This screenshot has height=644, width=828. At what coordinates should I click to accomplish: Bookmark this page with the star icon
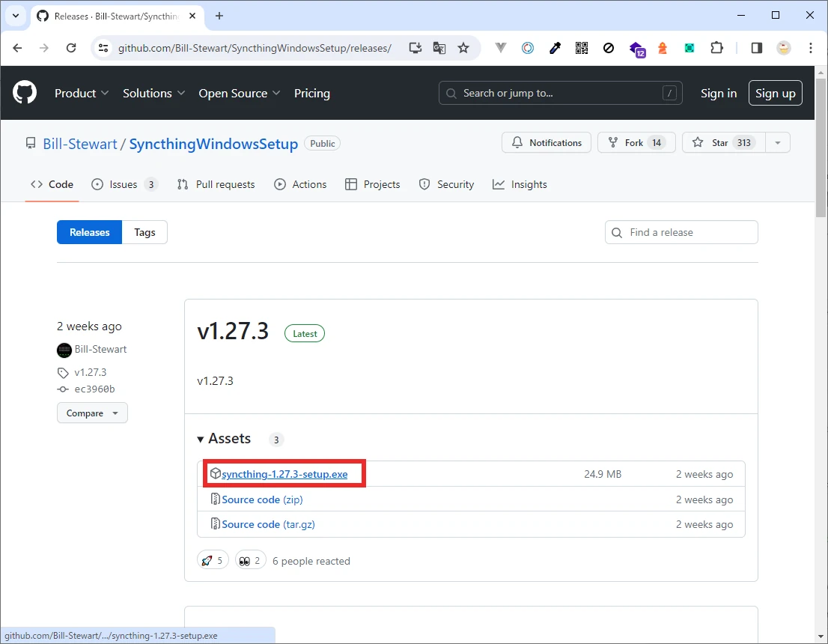click(463, 48)
